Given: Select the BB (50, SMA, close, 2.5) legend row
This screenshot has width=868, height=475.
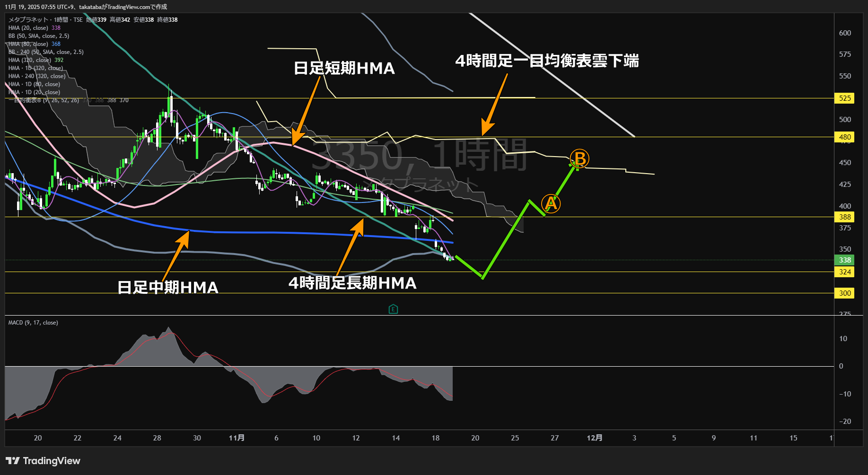Looking at the screenshot, I should click(x=39, y=36).
